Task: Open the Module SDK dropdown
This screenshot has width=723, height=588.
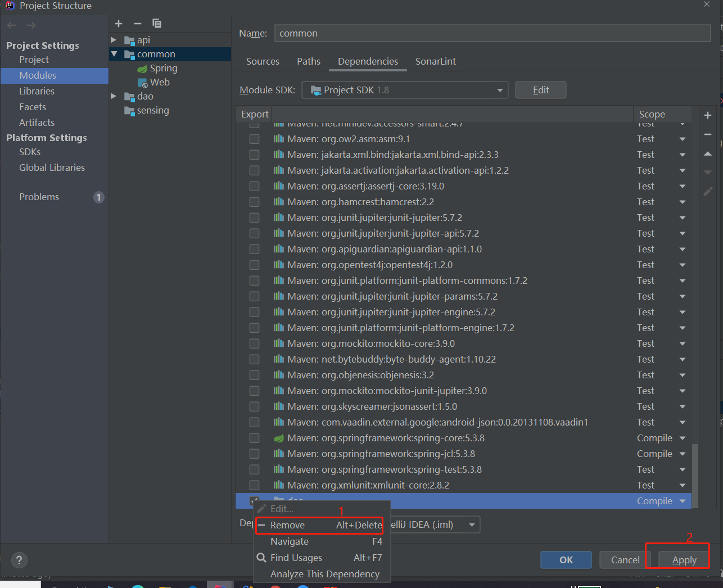Action: tap(405, 90)
